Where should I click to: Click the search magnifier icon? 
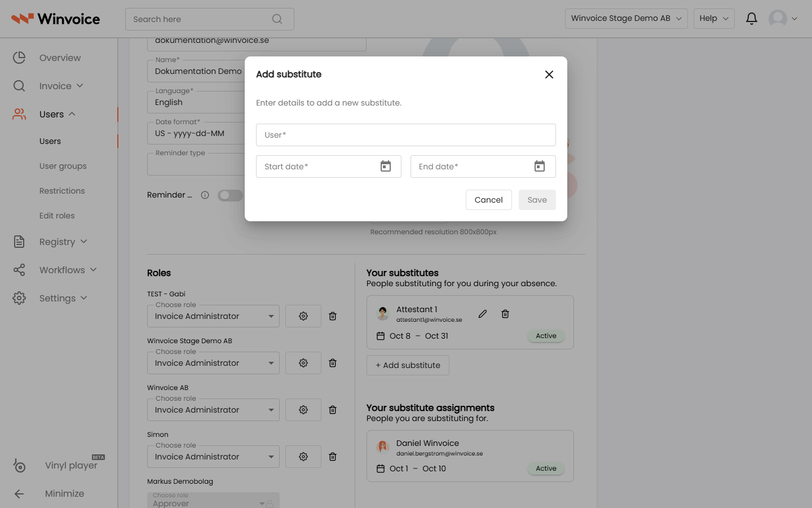277,19
